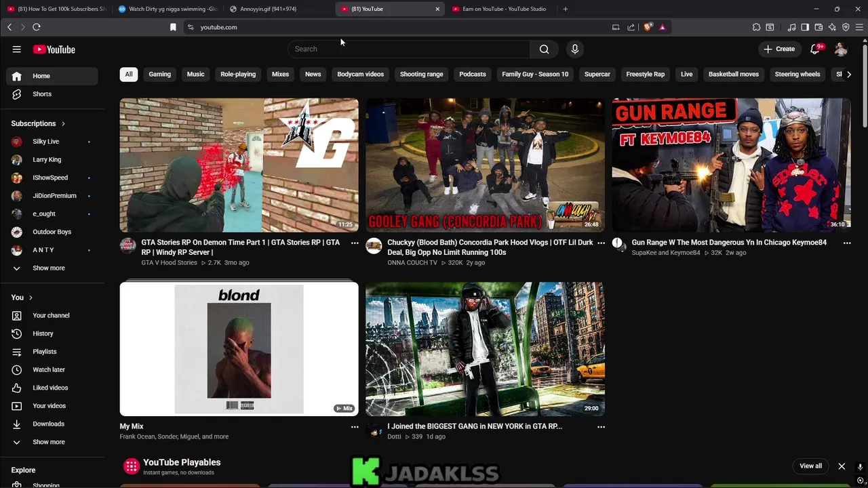Open more options for My Mix

point(355,427)
